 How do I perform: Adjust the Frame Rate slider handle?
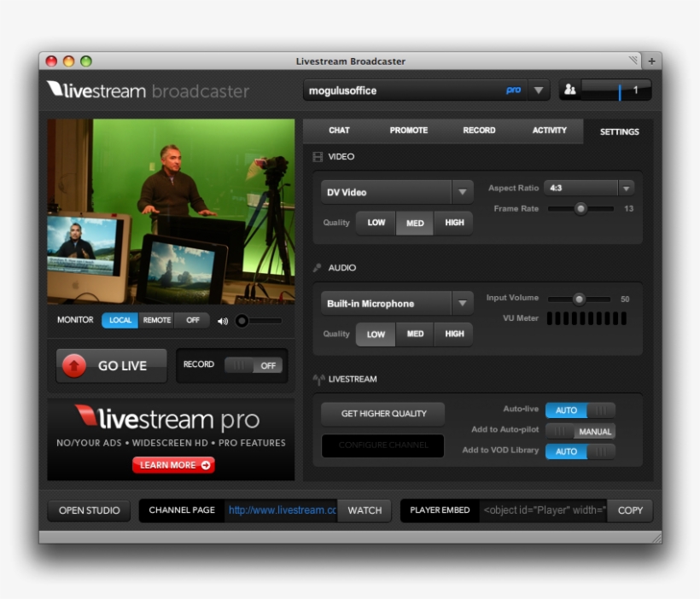[x=580, y=208]
